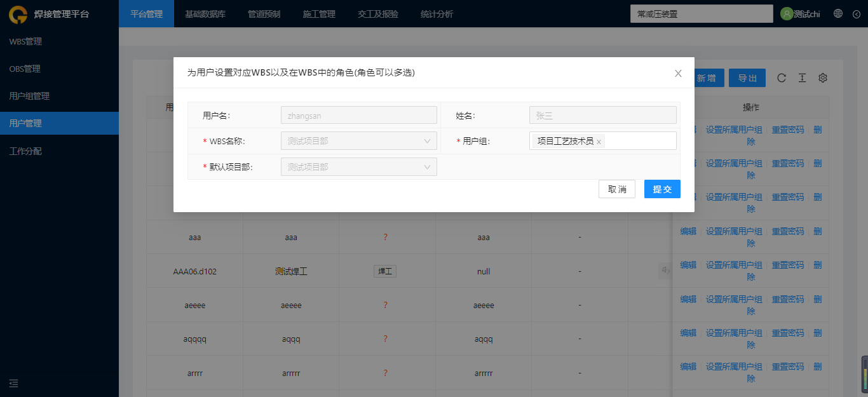
Task: Collapse the sidebar using the bottom-left icon
Action: click(14, 383)
